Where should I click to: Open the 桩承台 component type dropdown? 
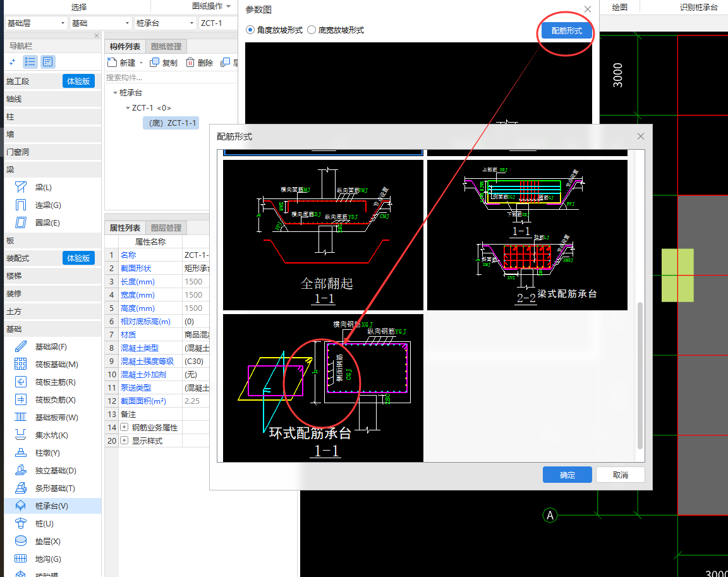166,23
